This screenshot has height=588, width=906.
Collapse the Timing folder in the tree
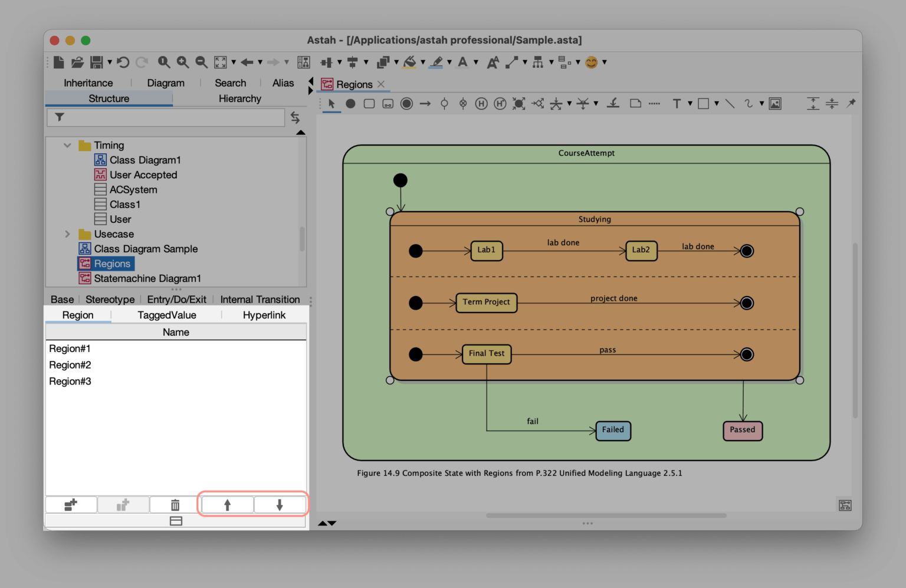click(67, 144)
